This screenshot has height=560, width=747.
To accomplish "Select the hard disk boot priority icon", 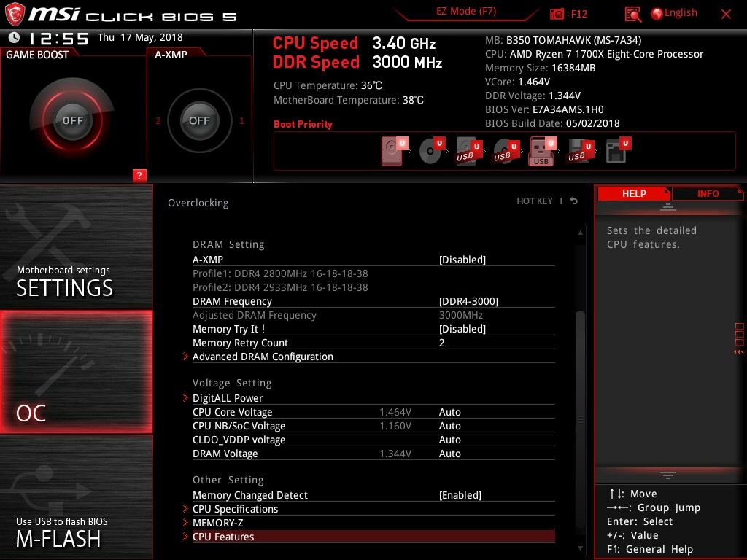I will tap(395, 151).
